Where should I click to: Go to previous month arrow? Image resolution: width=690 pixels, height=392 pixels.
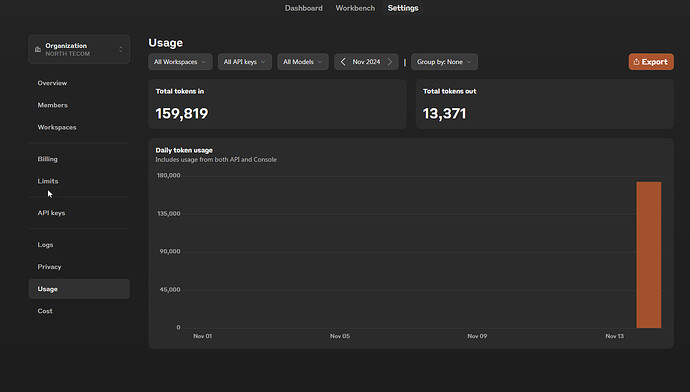(x=343, y=62)
